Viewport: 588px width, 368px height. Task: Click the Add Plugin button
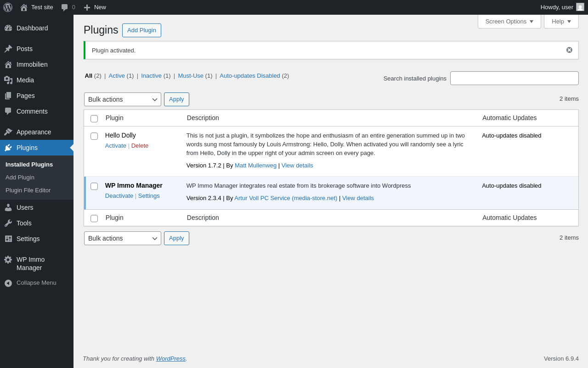pyautogui.click(x=141, y=30)
